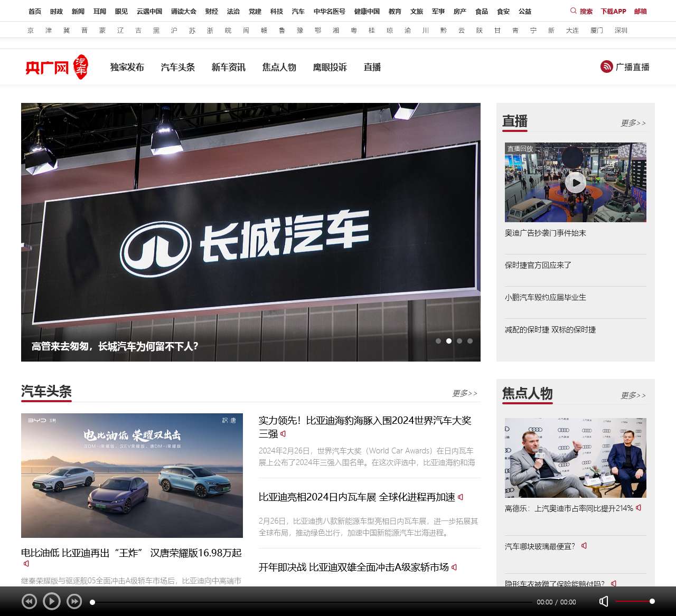Select fourth carousel dot indicator

pyautogui.click(x=470, y=341)
